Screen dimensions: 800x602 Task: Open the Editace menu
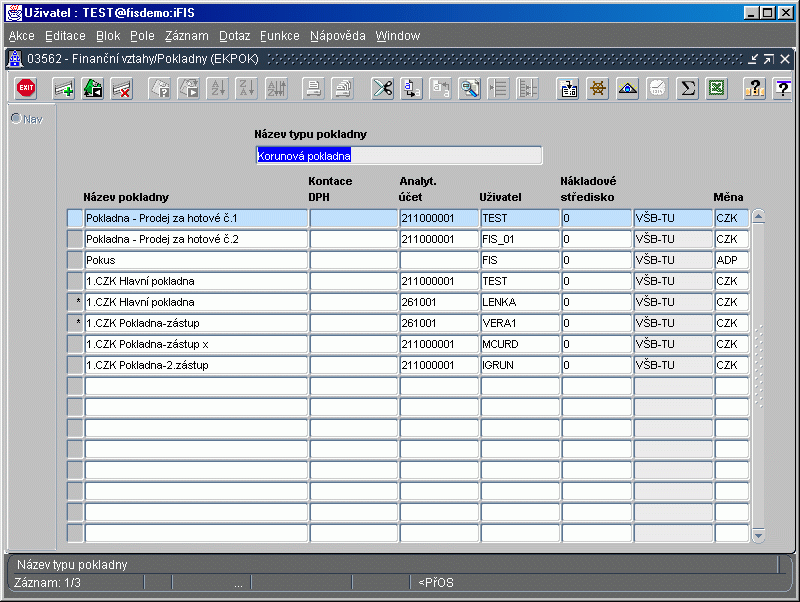tap(65, 36)
